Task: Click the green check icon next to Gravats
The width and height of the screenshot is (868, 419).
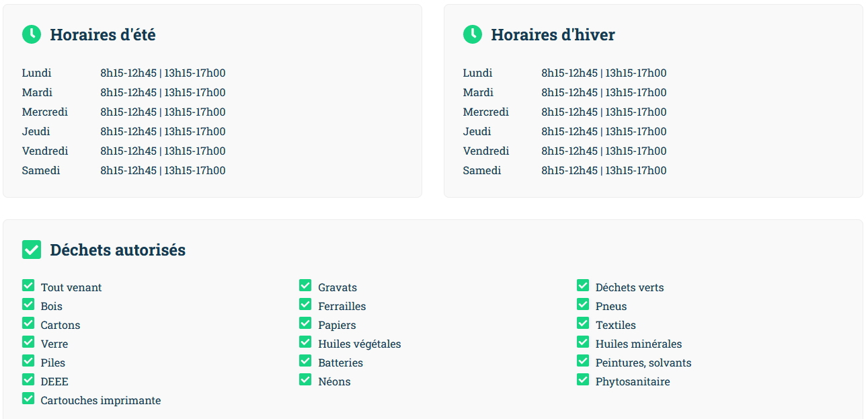Action: pos(305,286)
